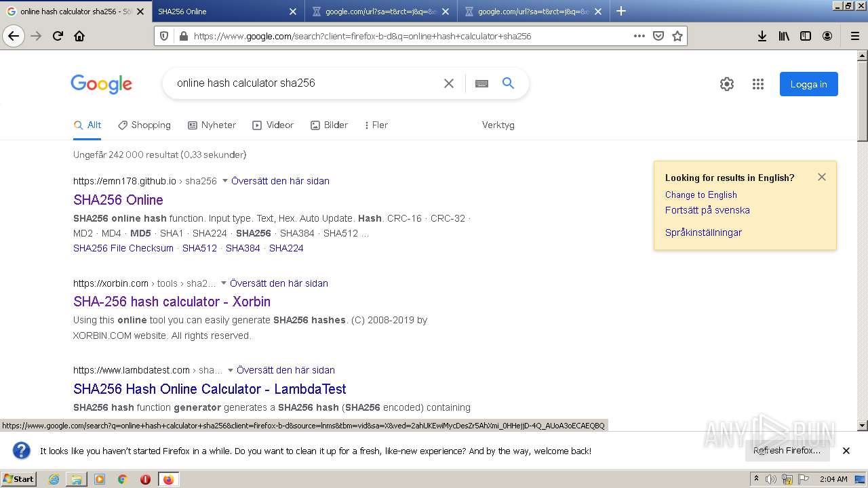Translate the xorbin result page
The height and width of the screenshot is (488, 868).
tap(279, 283)
